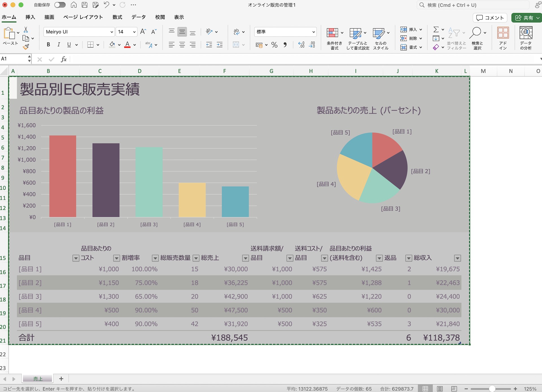This screenshot has height=392, width=542.
Task: Open the Insert (挿入) ribbon tab
Action: tap(30, 17)
